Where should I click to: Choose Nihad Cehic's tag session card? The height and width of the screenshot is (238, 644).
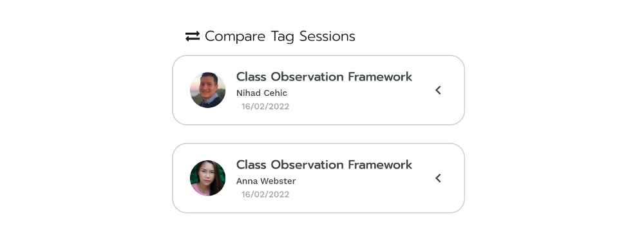coord(318,90)
